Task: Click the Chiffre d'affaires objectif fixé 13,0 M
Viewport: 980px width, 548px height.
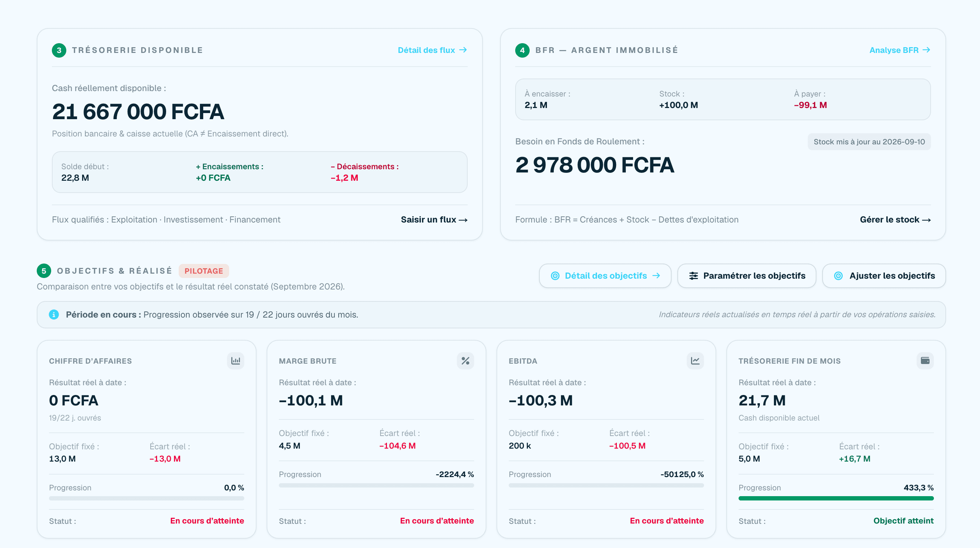Action: coord(62,459)
